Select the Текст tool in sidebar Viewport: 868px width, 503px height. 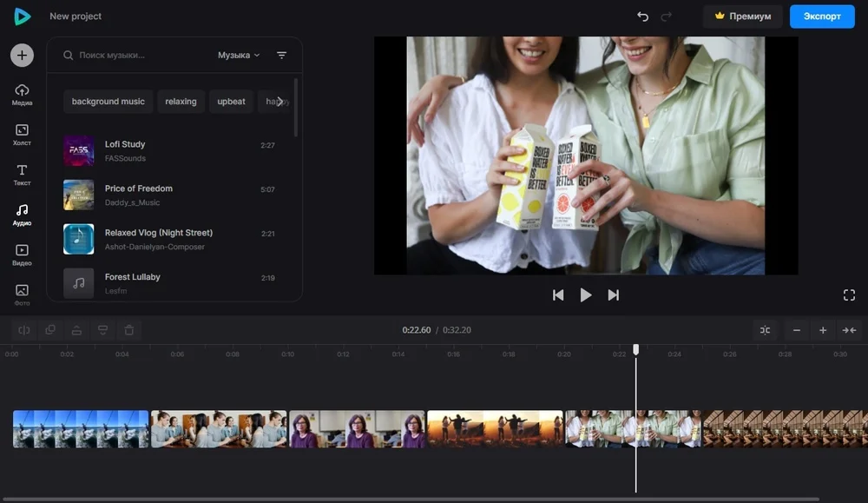click(x=23, y=175)
